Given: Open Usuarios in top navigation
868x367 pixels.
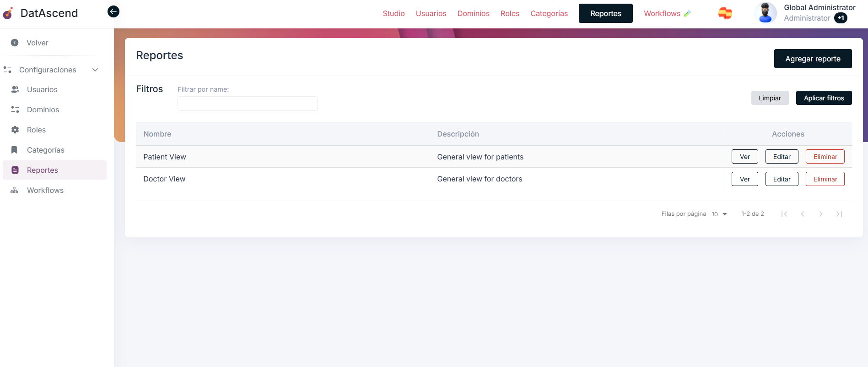Looking at the screenshot, I should pos(431,13).
